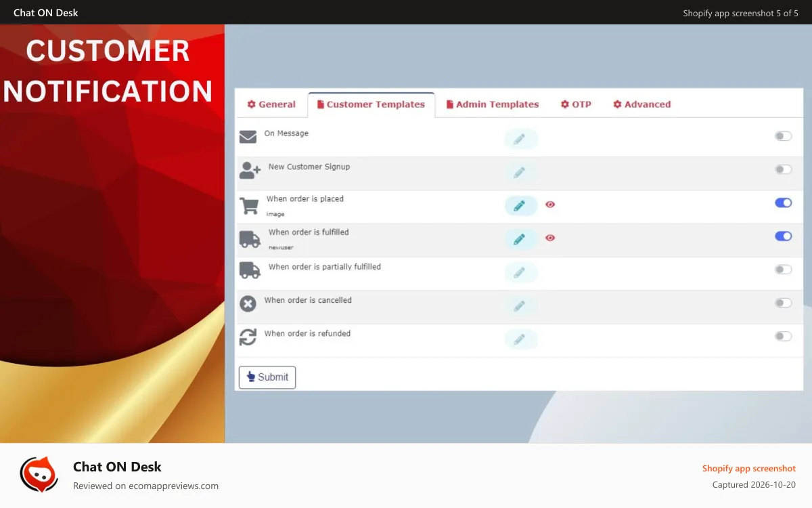This screenshot has width=812, height=508.
Task: Edit the When order is refunded template
Action: pos(520,339)
